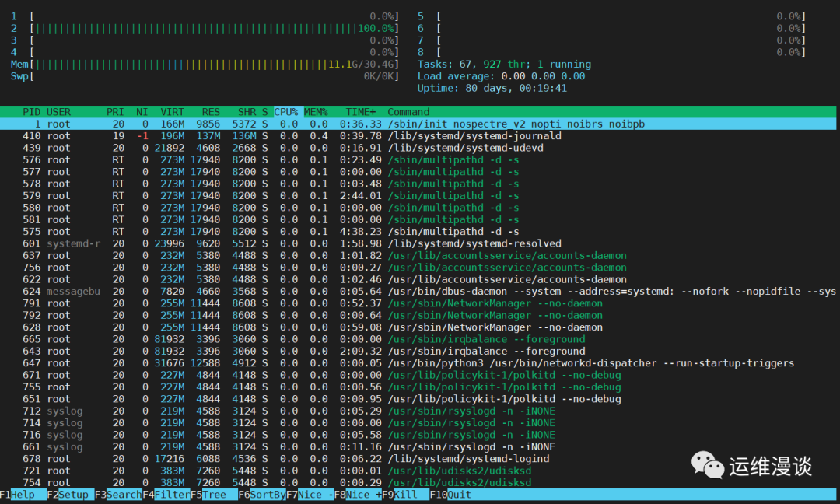
Task: Click the Mem meter showing 11.1G/30.4G
Action: tap(205, 65)
